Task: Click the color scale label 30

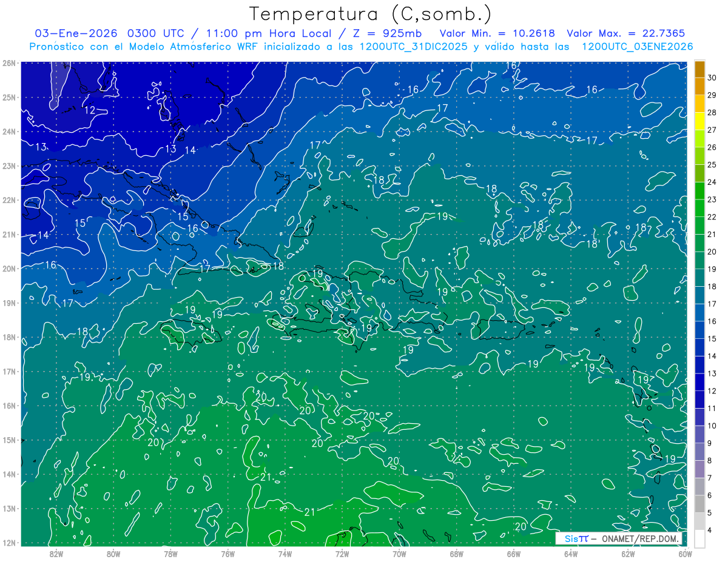Action: point(712,78)
